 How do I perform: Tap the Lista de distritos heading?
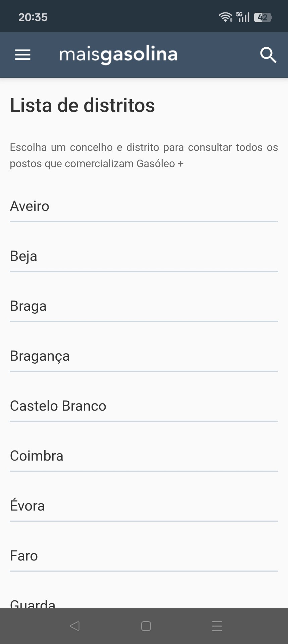pos(82,105)
